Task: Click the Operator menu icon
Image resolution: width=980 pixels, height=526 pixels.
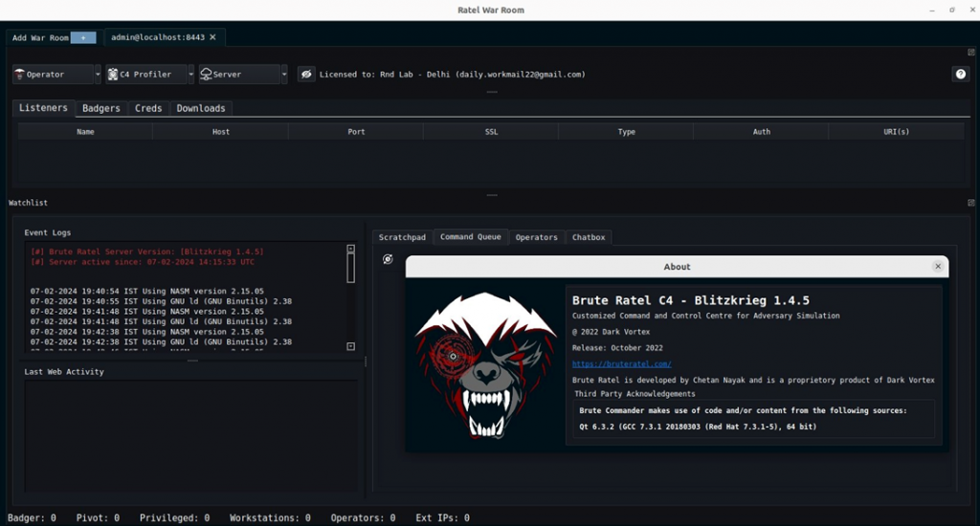Action: (x=19, y=75)
